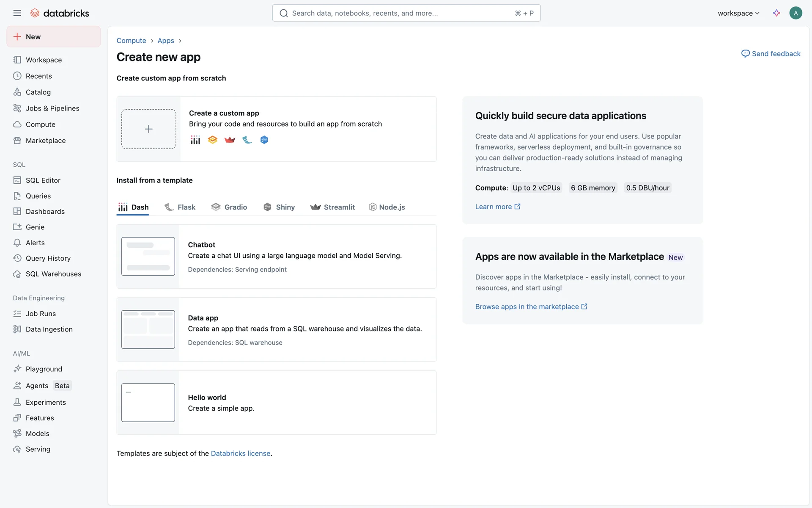Open the user avatar account menu

(x=796, y=13)
